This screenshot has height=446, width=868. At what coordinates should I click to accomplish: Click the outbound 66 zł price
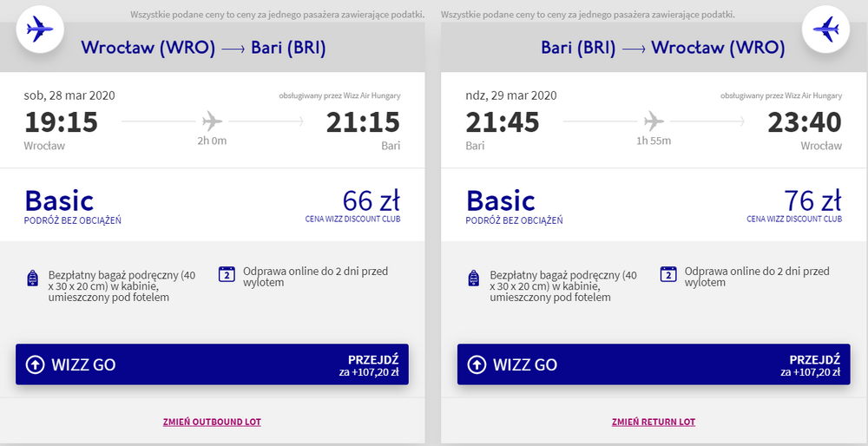[371, 200]
